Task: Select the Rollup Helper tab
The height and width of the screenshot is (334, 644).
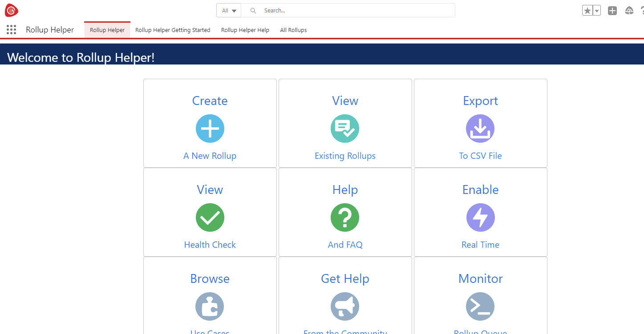Action: [x=107, y=30]
